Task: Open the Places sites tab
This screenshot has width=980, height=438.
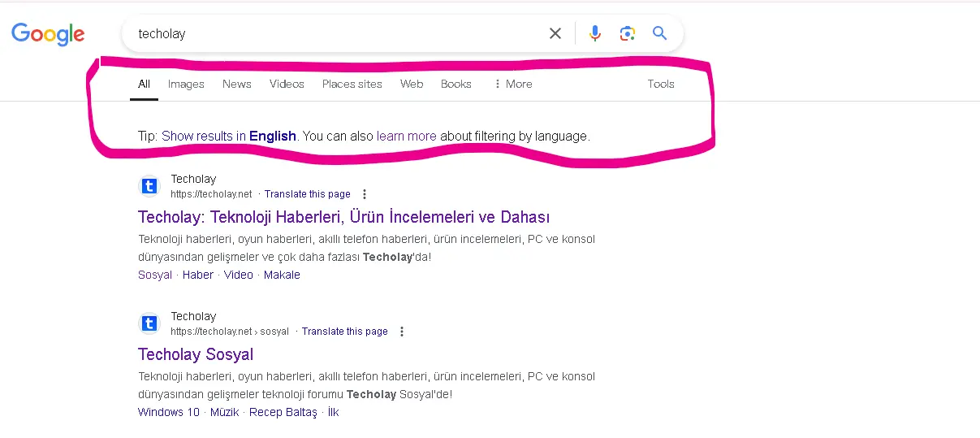Action: point(352,84)
